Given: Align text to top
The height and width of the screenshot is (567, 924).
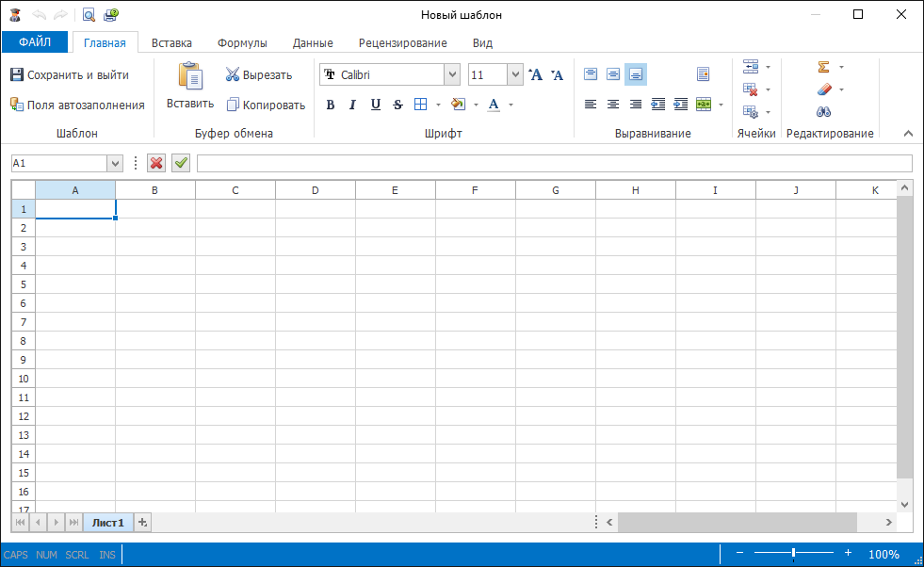Looking at the screenshot, I should 591,74.
